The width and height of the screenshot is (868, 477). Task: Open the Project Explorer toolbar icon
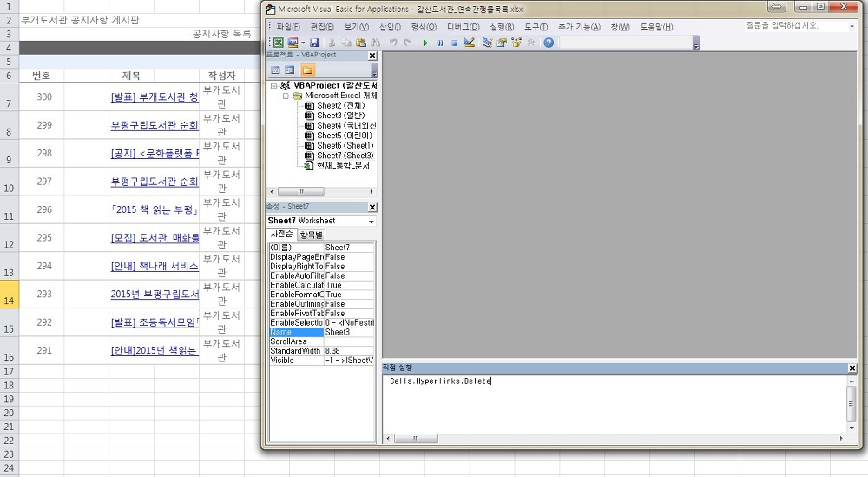487,43
